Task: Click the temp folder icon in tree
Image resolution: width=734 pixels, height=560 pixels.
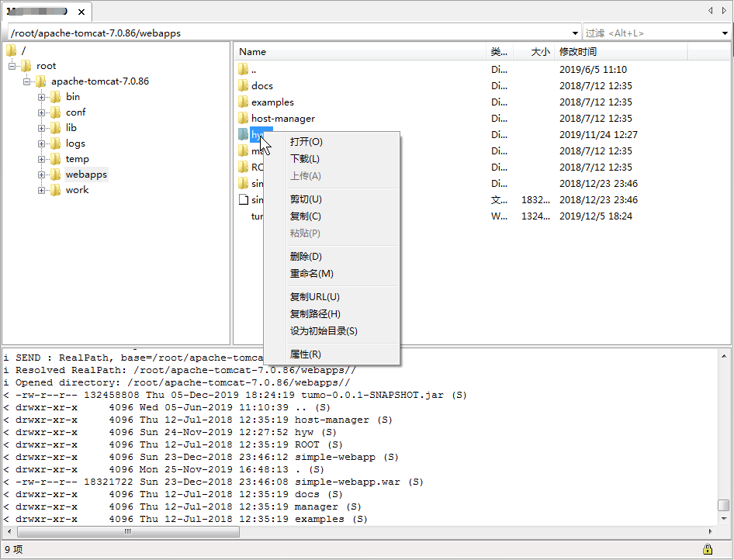Action: [x=55, y=158]
